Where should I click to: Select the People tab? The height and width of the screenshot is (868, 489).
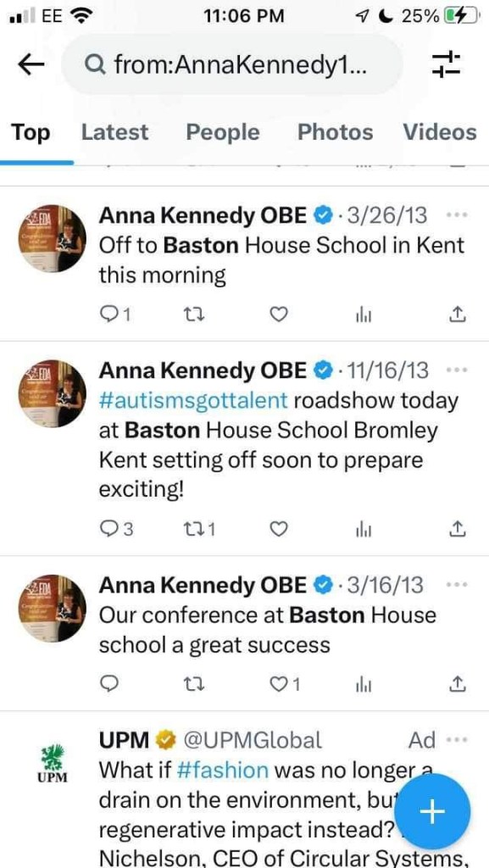point(222,132)
